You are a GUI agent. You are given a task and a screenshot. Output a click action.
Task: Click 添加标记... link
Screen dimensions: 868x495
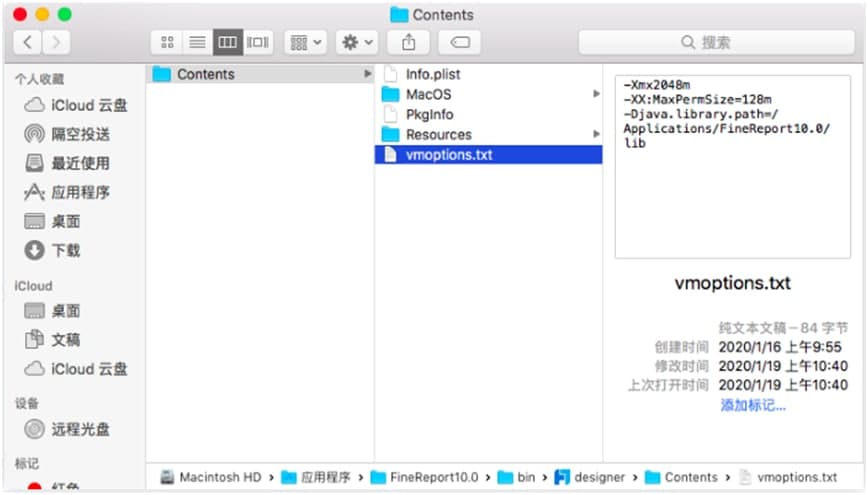click(x=753, y=405)
